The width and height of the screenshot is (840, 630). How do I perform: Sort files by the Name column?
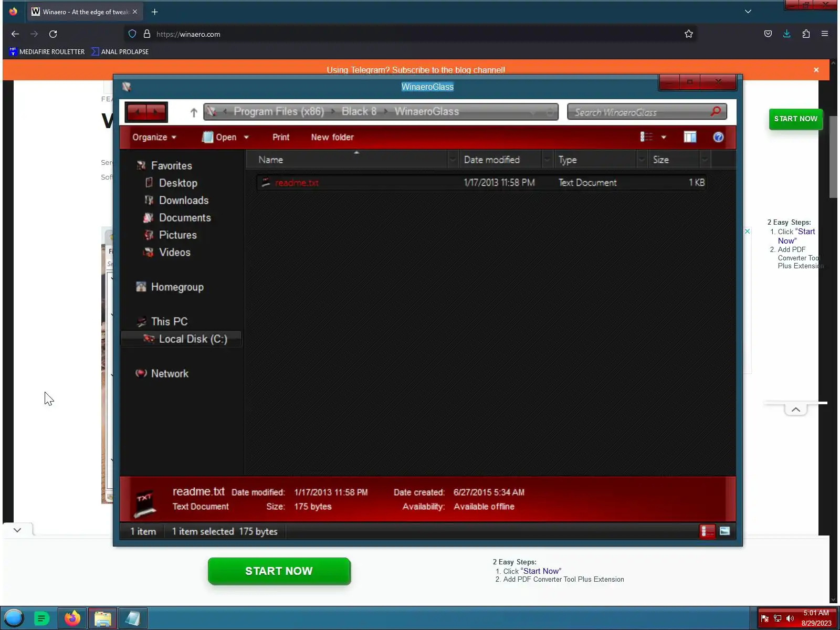(346, 160)
